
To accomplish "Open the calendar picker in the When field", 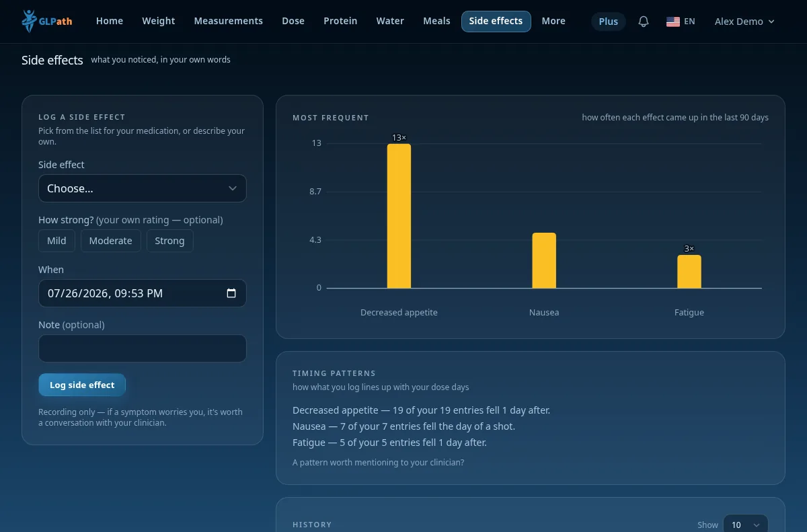I will (231, 293).
